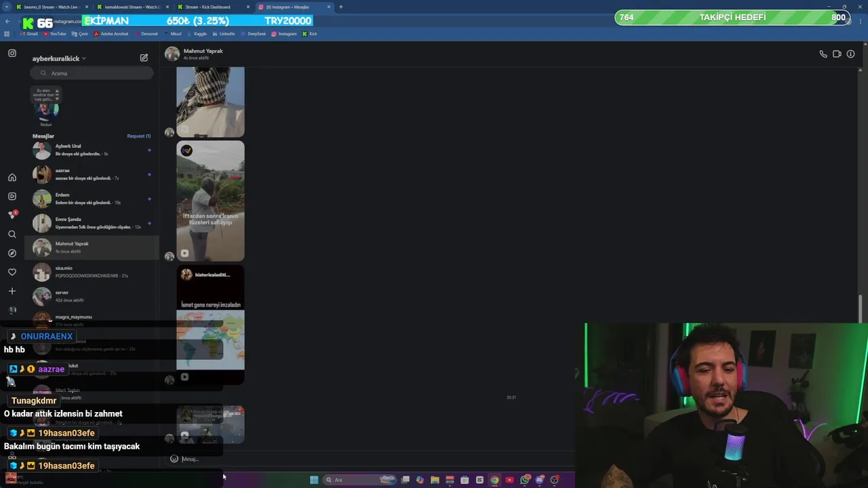
Task: Open Mahmut Yaprak profile in chat header
Action: click(194, 54)
